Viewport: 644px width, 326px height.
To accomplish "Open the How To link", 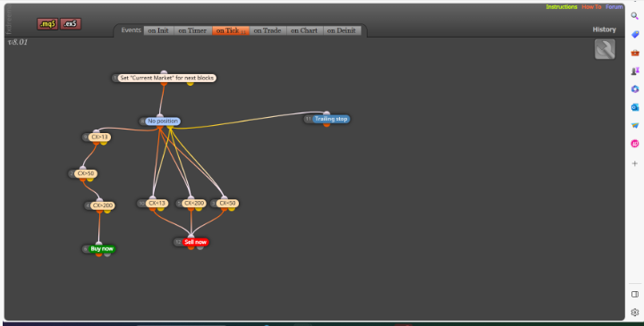I will point(591,7).
